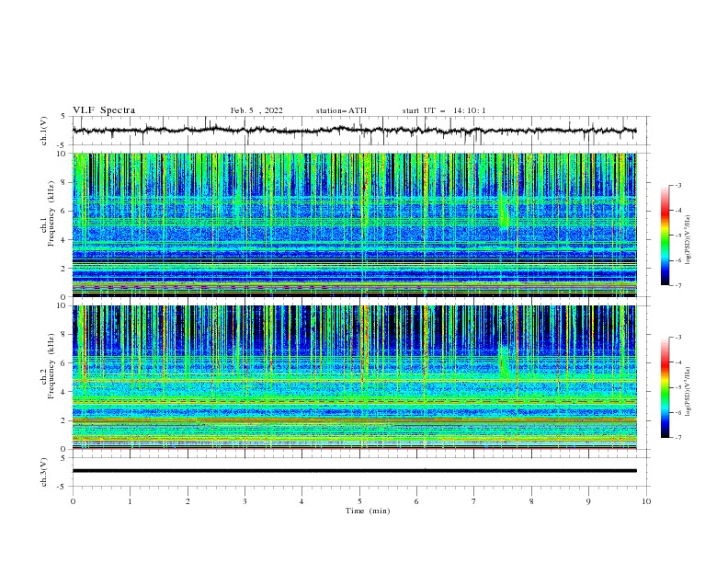Click the 8 kHz tick of ch.1 spectrogram

[x=65, y=182]
